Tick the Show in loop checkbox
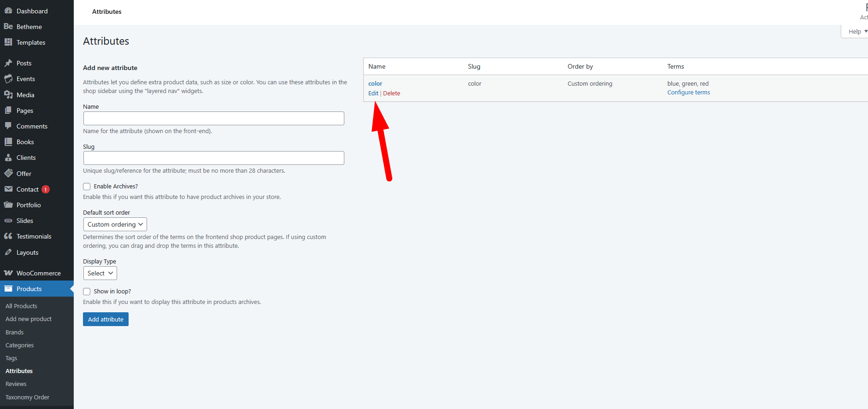 point(87,292)
